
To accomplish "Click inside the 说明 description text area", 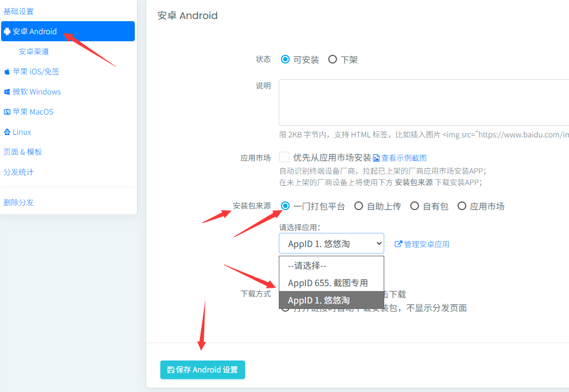I will pos(424,103).
